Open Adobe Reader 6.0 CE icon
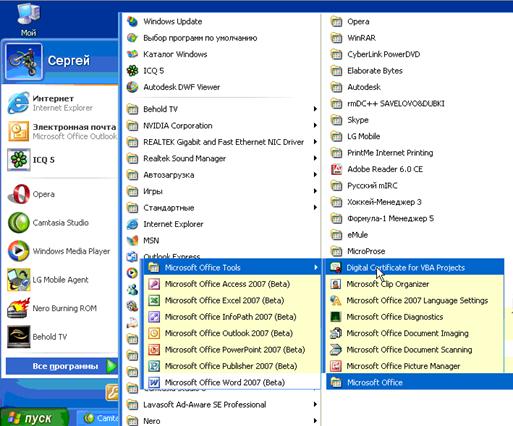The image size is (513, 426). point(336,169)
